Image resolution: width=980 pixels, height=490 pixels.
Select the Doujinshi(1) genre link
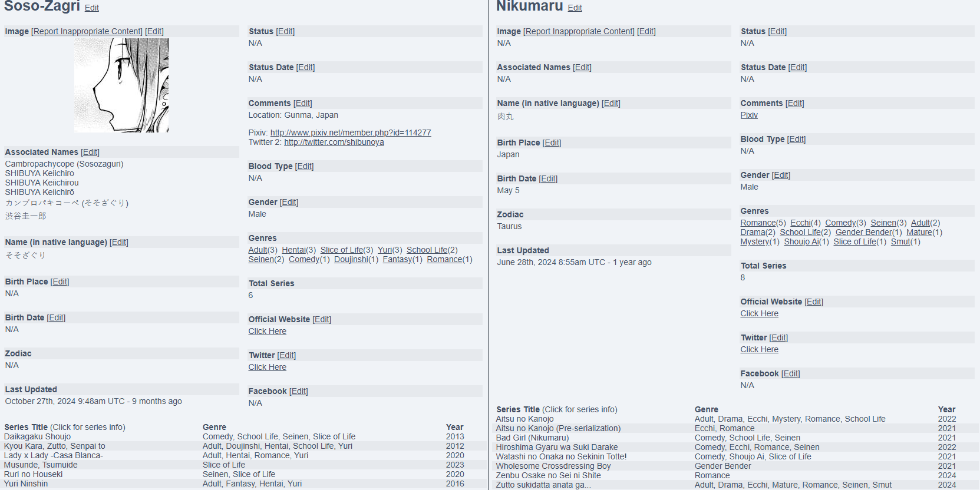[357, 259]
